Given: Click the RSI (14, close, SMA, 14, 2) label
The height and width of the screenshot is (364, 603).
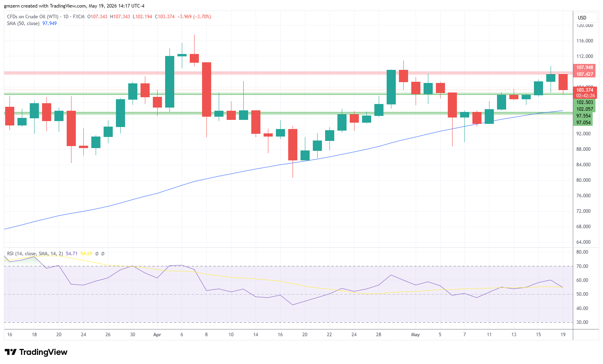Looking at the screenshot, I should 35,254.
